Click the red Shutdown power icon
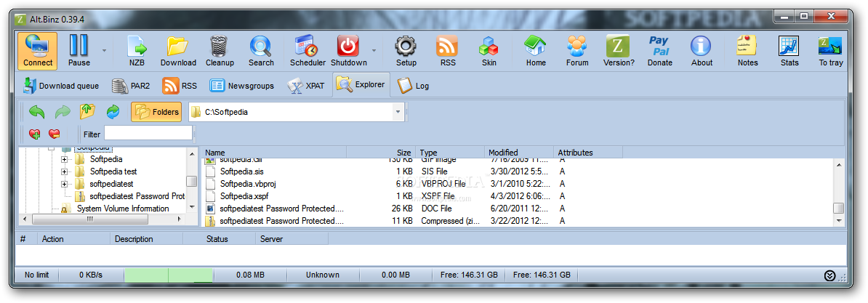This screenshot has height=303, width=868. [349, 50]
